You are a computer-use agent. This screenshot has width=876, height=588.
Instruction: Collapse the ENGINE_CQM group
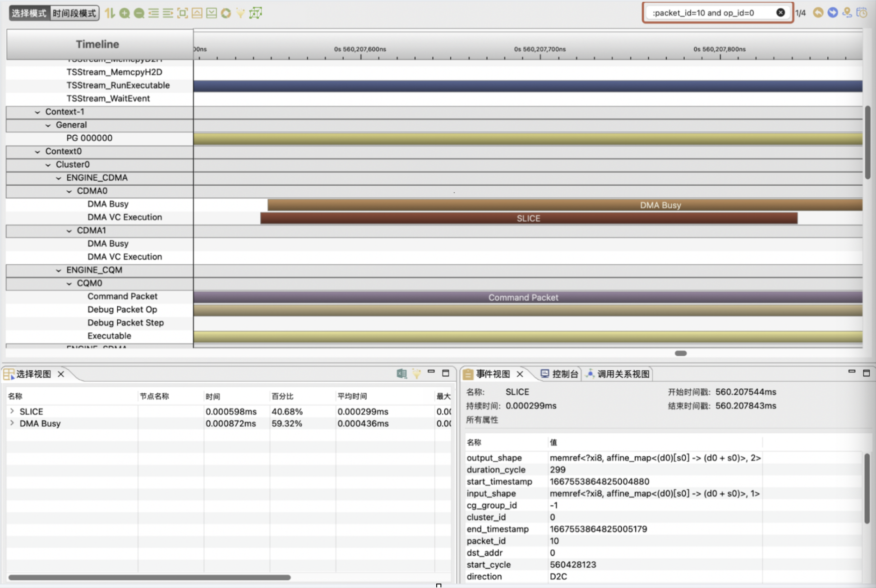pyautogui.click(x=58, y=271)
